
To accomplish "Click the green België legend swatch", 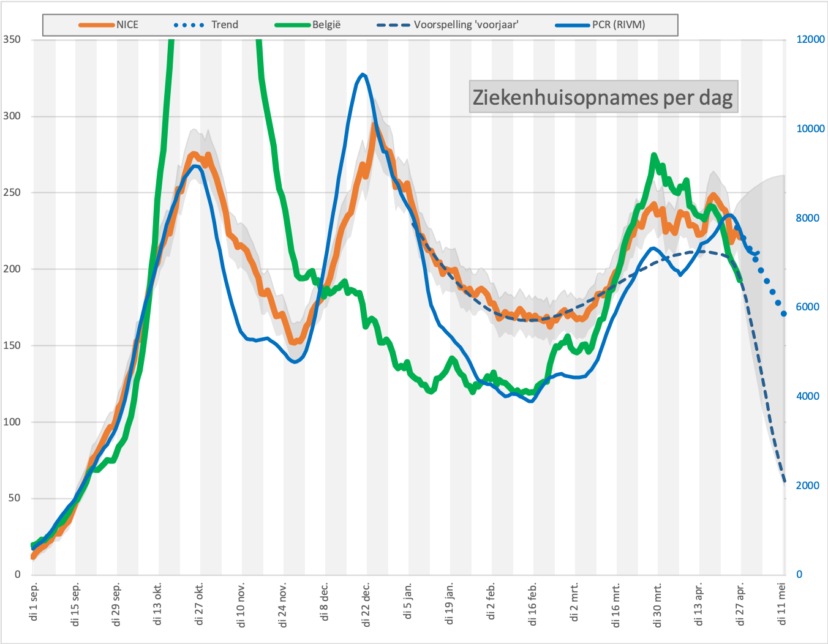I will [x=293, y=25].
